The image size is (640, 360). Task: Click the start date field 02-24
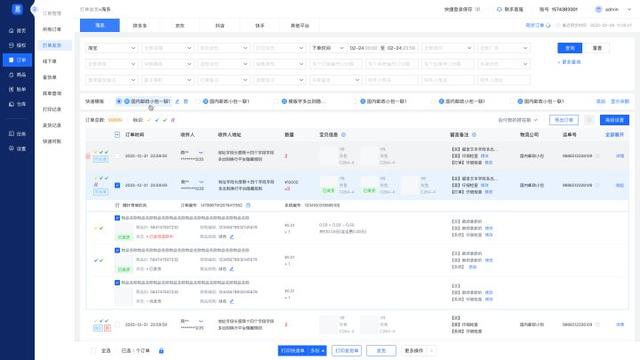[362, 48]
